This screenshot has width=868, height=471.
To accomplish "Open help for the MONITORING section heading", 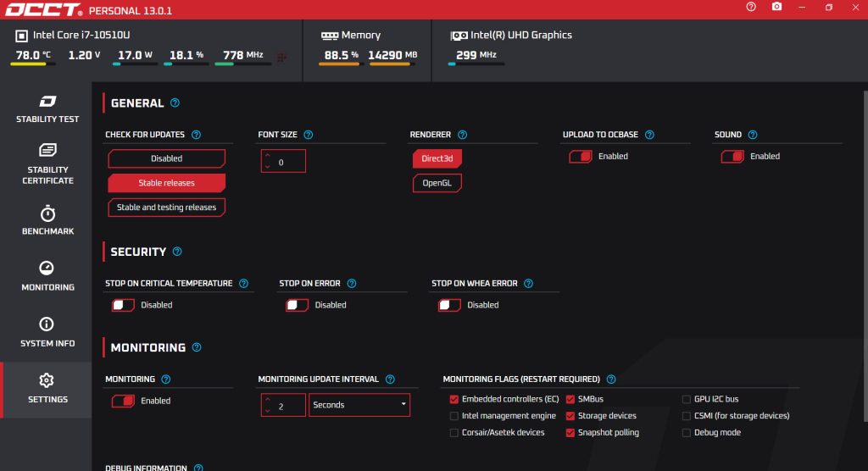I will (x=197, y=347).
